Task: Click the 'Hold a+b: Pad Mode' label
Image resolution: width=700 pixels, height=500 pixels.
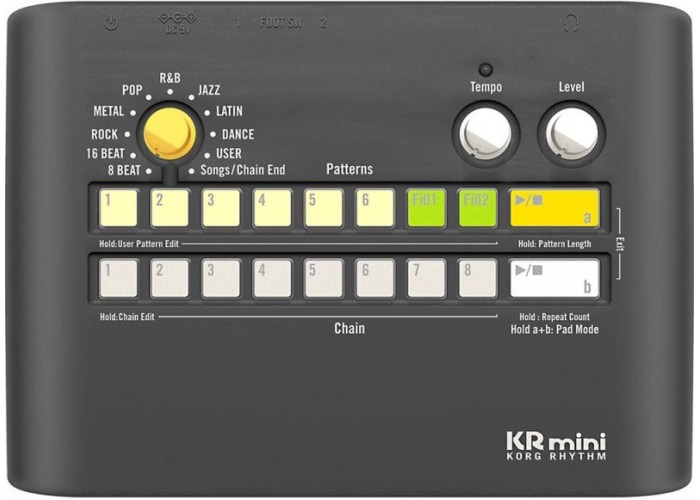Action: tap(555, 330)
